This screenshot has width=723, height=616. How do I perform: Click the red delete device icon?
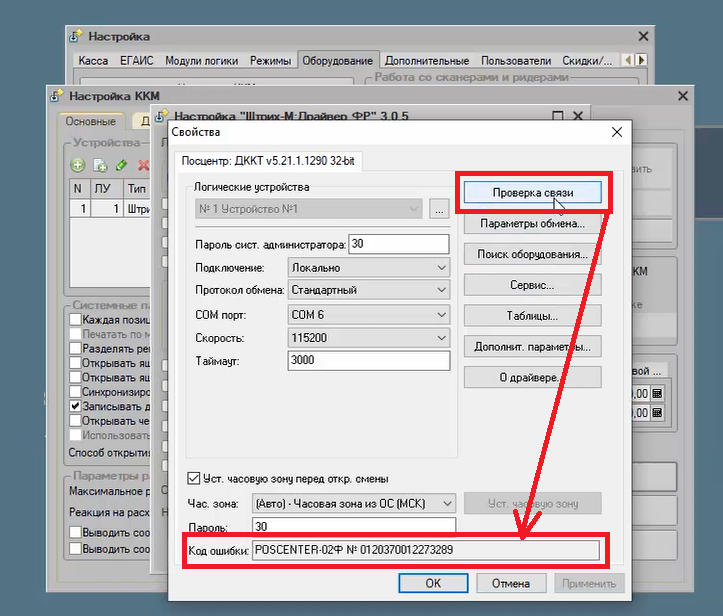click(143, 165)
